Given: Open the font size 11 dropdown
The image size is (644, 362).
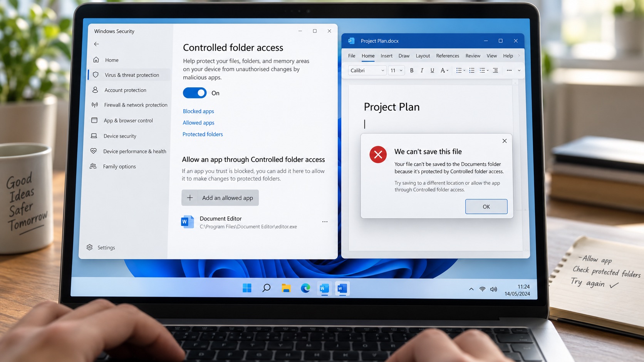Looking at the screenshot, I should coord(396,70).
